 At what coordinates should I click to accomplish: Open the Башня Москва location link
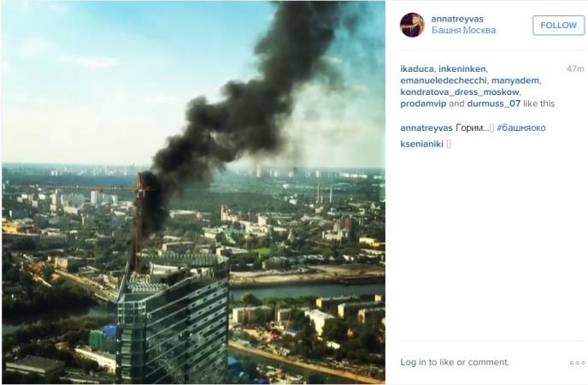coord(463,31)
